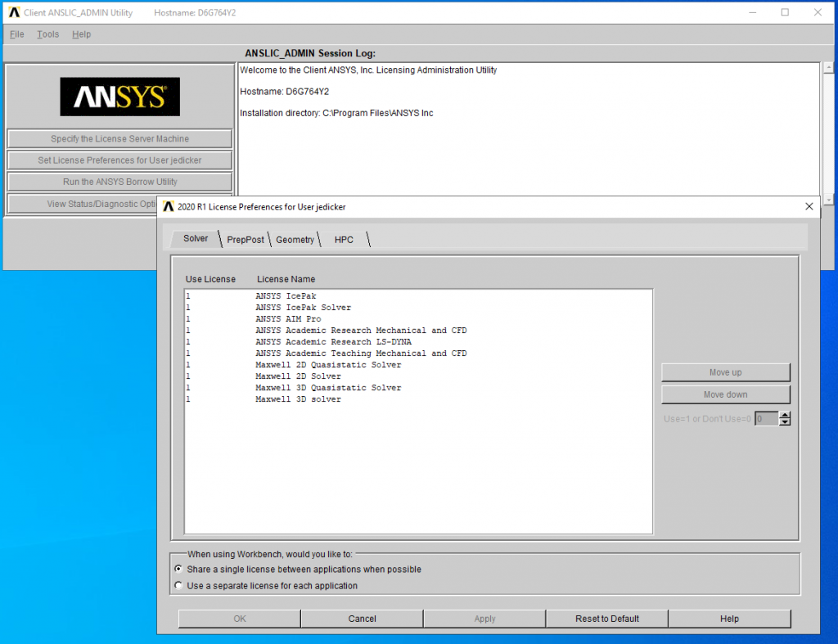The height and width of the screenshot is (644, 838).
Task: Select Use a separate license for each application
Action: (178, 586)
